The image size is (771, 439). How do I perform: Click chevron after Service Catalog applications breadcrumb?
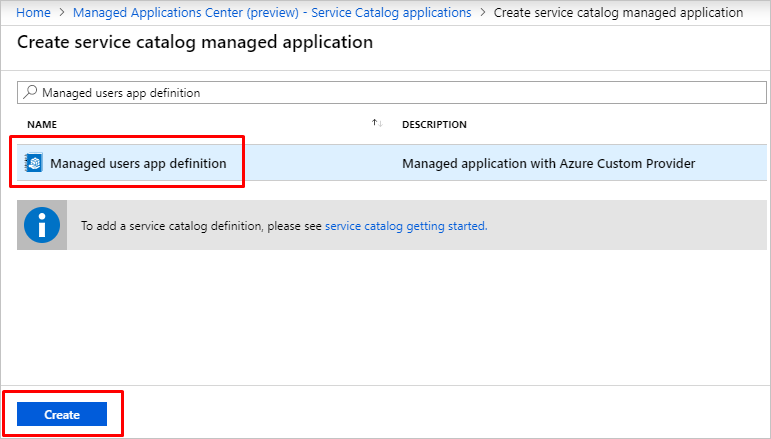click(x=483, y=13)
